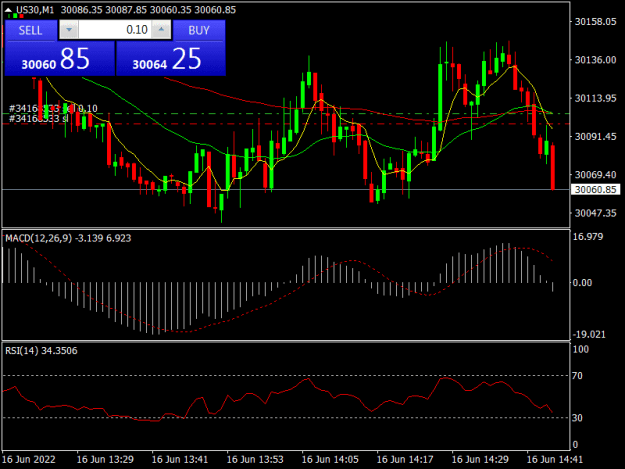Click the SELL button

pyautogui.click(x=30, y=30)
